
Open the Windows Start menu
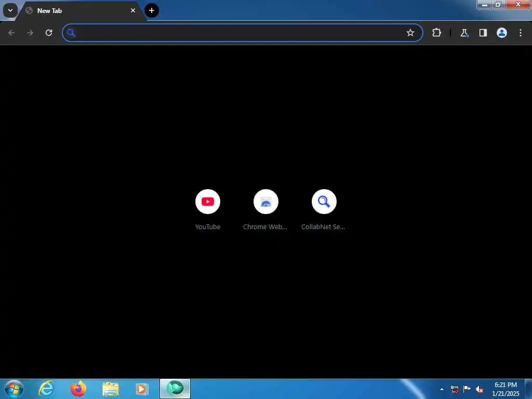14,389
